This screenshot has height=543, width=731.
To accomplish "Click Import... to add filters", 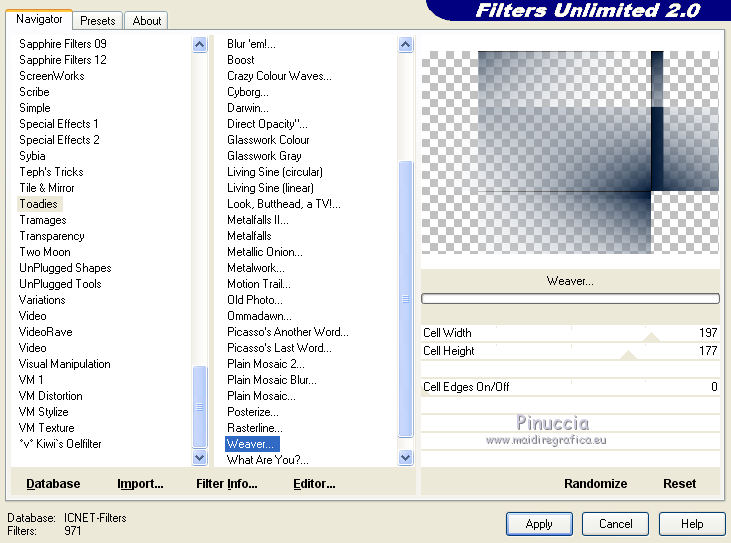I will 140,484.
